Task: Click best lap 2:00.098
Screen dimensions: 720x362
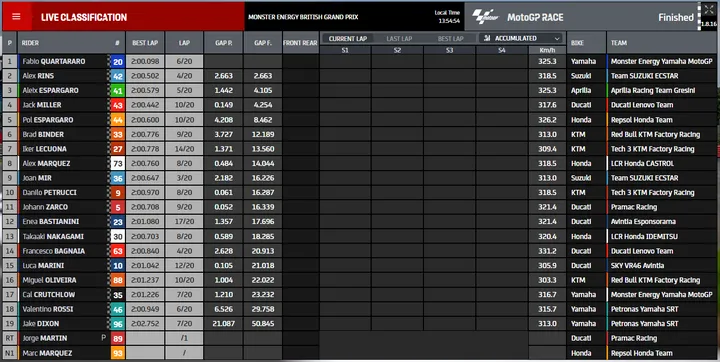Action: click(x=145, y=62)
